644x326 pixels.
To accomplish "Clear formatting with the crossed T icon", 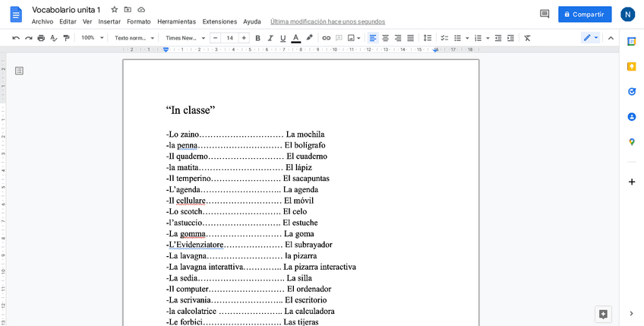I will pyautogui.click(x=527, y=38).
